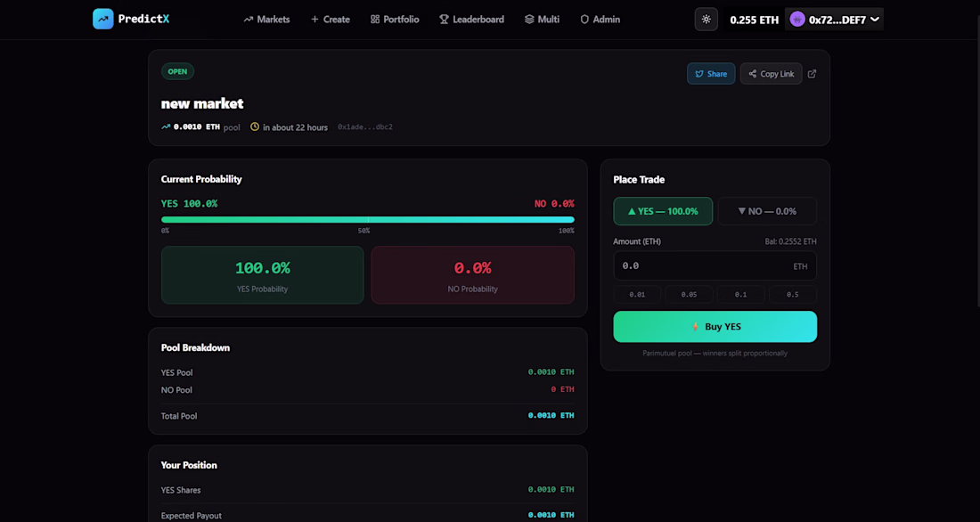Open the Leaderboard page
Image resolution: width=980 pixels, height=522 pixels.
[x=472, y=20]
